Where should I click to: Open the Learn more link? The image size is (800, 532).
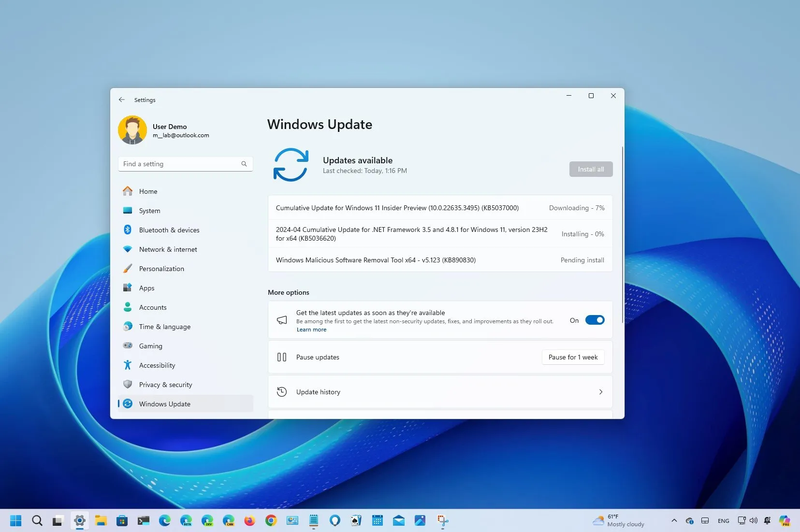pos(311,330)
